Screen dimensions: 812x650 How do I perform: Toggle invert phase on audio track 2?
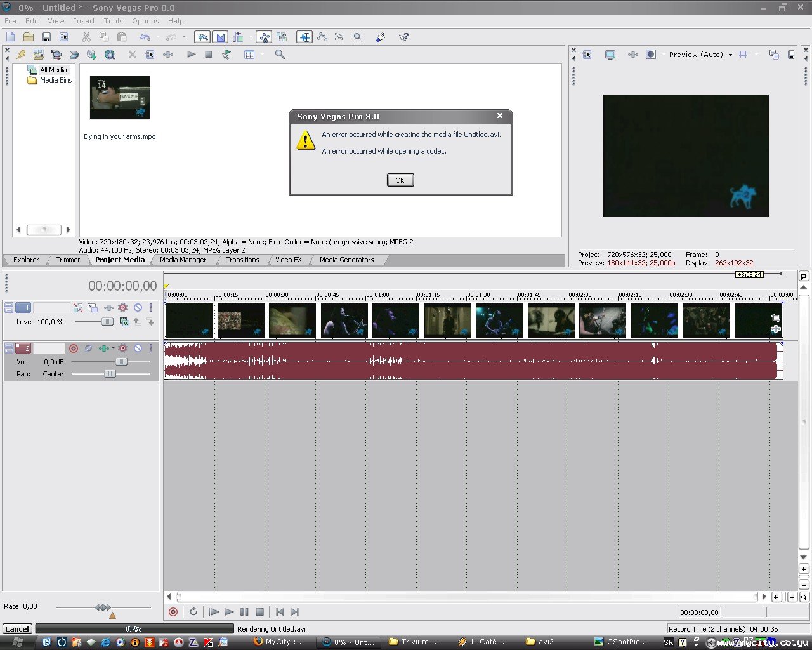pos(88,348)
